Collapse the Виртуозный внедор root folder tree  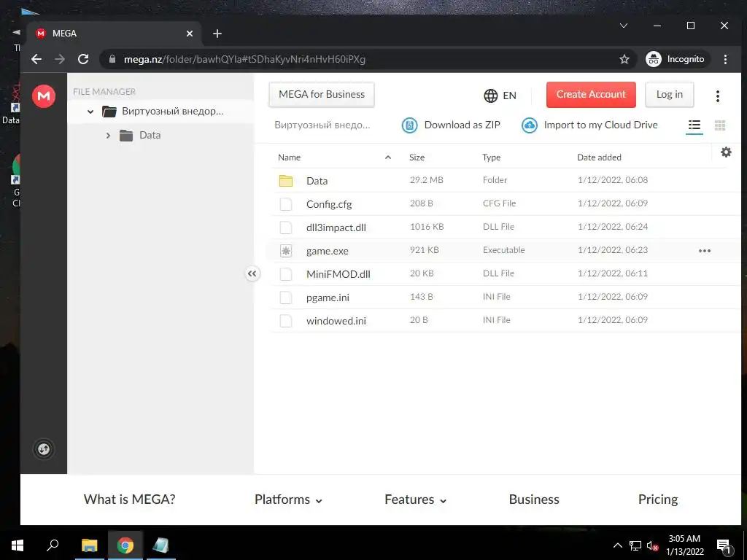click(x=90, y=112)
